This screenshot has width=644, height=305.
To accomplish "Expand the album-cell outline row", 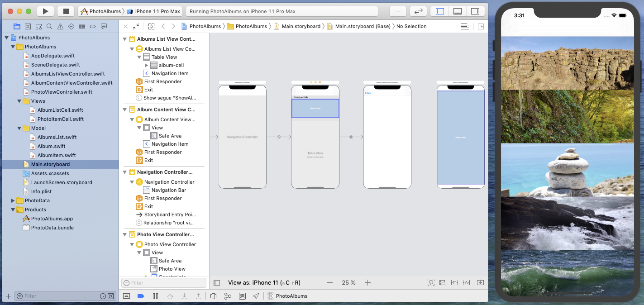I will click(146, 65).
